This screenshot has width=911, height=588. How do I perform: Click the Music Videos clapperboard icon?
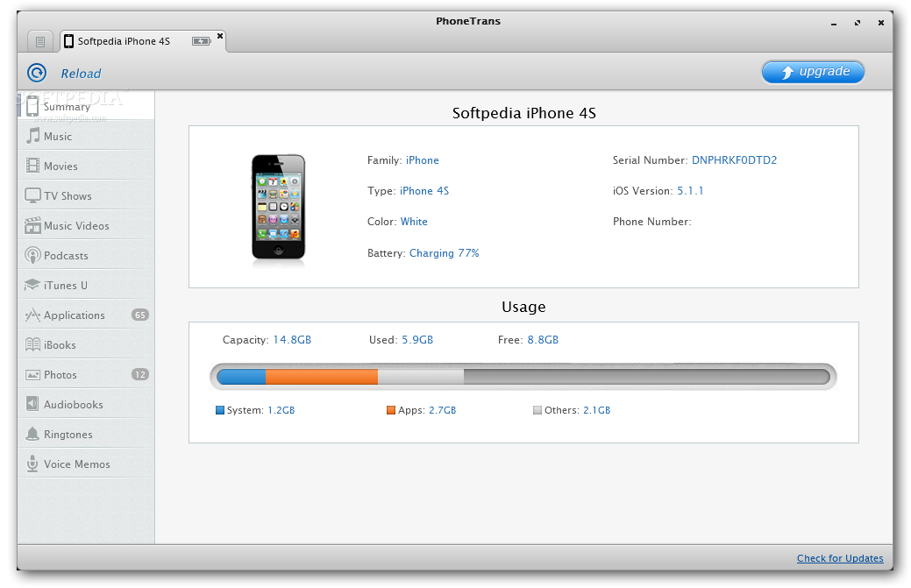point(32,225)
